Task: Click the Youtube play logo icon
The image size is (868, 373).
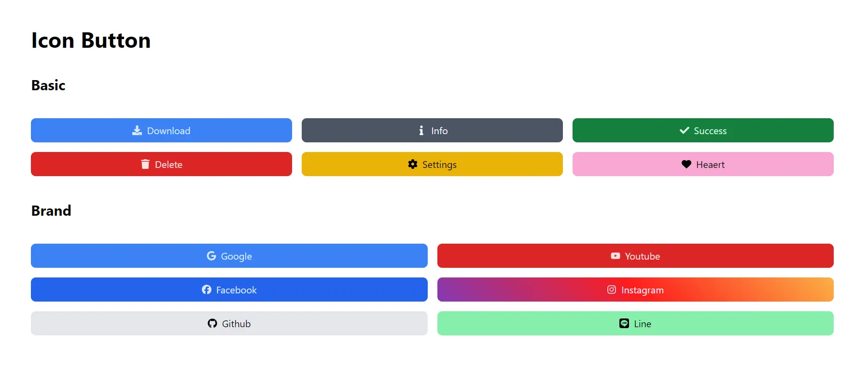Action: [x=615, y=256]
